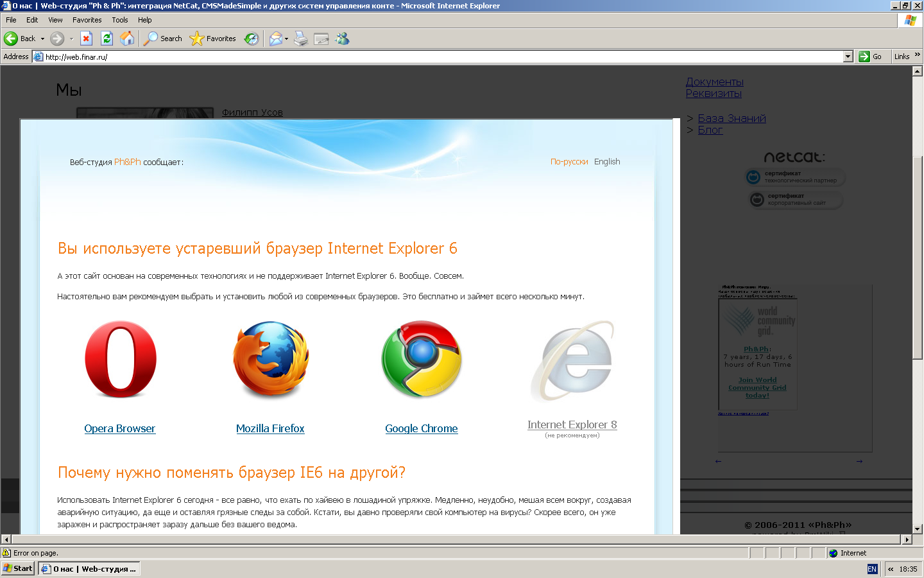Screen dimensions: 924x578
Task: Open the Tools menu
Action: (120, 20)
